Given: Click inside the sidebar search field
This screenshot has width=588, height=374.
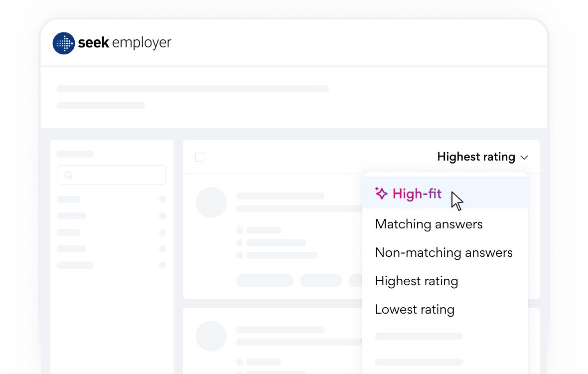Looking at the screenshot, I should click(x=112, y=175).
